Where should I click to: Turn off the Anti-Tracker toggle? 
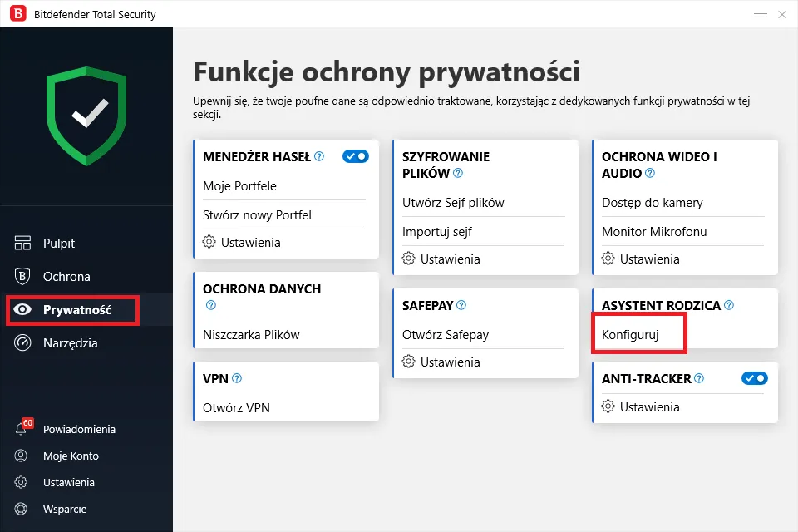[755, 378]
